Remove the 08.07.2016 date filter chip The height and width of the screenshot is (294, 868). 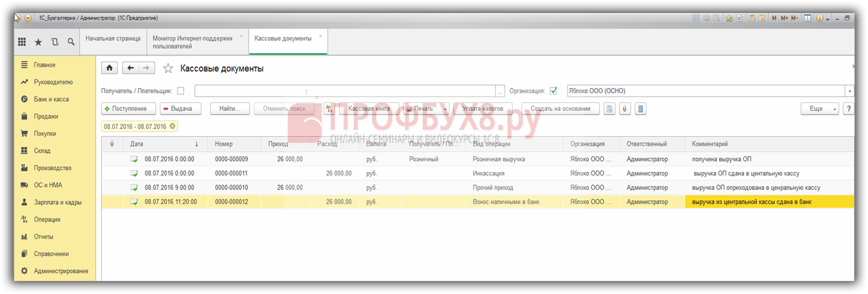[173, 126]
